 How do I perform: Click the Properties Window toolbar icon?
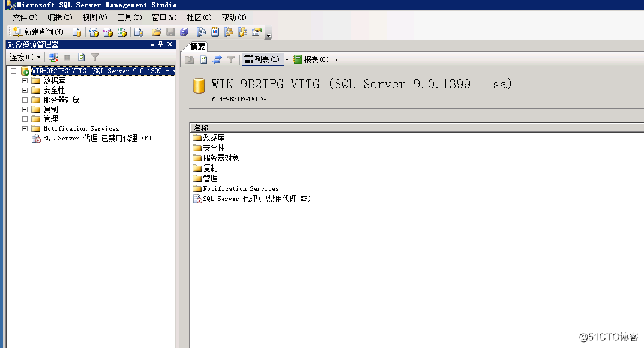[x=257, y=32]
